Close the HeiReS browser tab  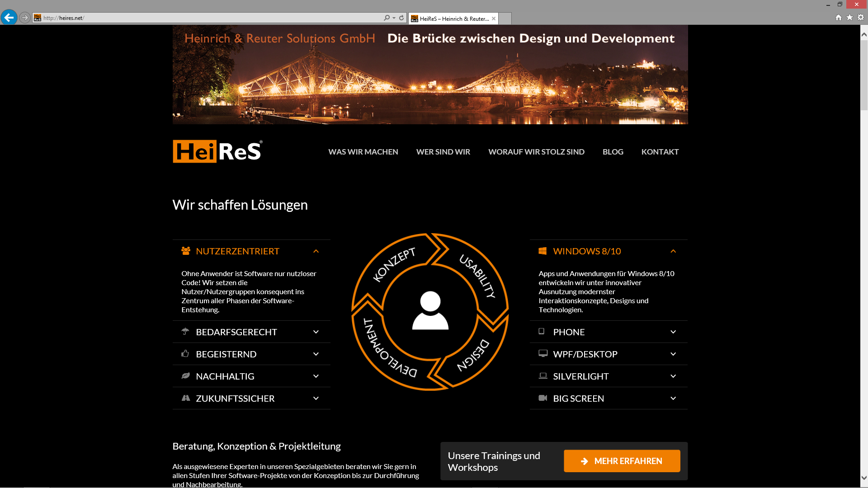494,19
